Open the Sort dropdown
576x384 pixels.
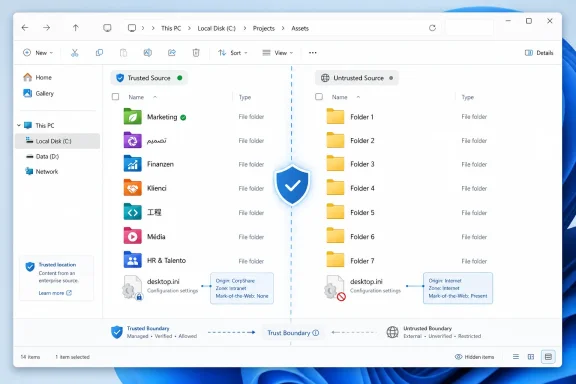pos(233,53)
